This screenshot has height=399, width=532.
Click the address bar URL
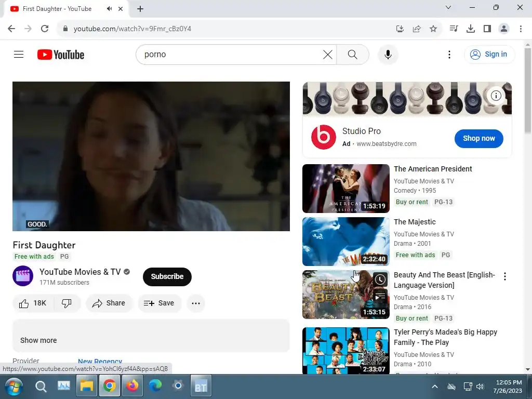pos(132,29)
